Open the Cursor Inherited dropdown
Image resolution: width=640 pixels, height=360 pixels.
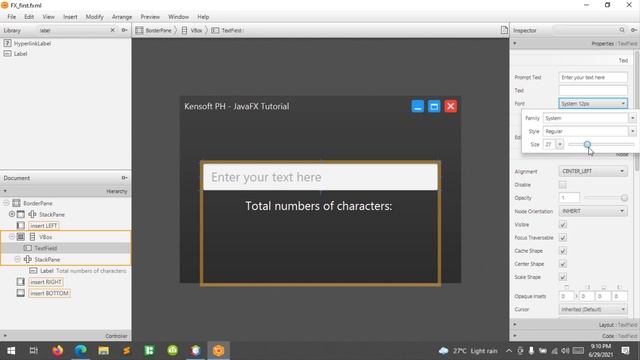coord(593,309)
